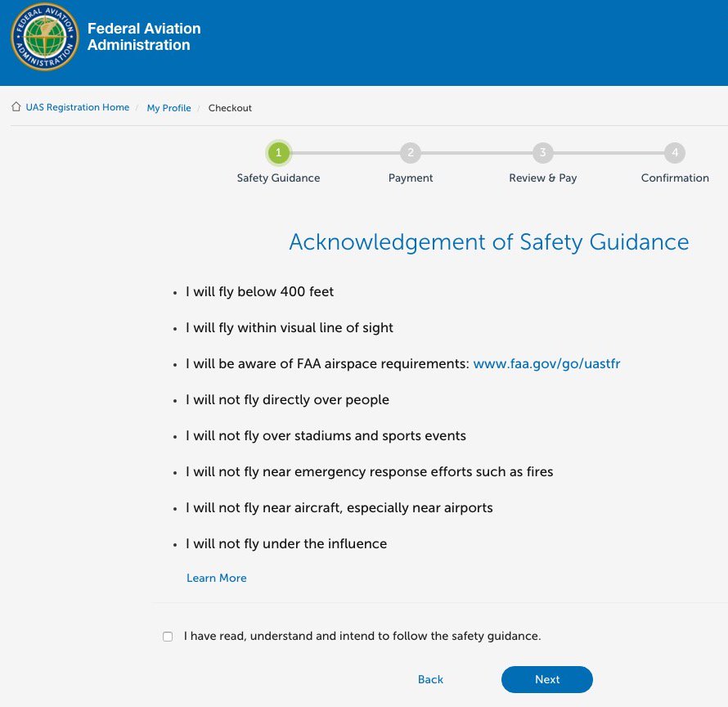Viewport: 728px width, 707px height.
Task: Click the FAA seal logo
Action: click(x=45, y=37)
